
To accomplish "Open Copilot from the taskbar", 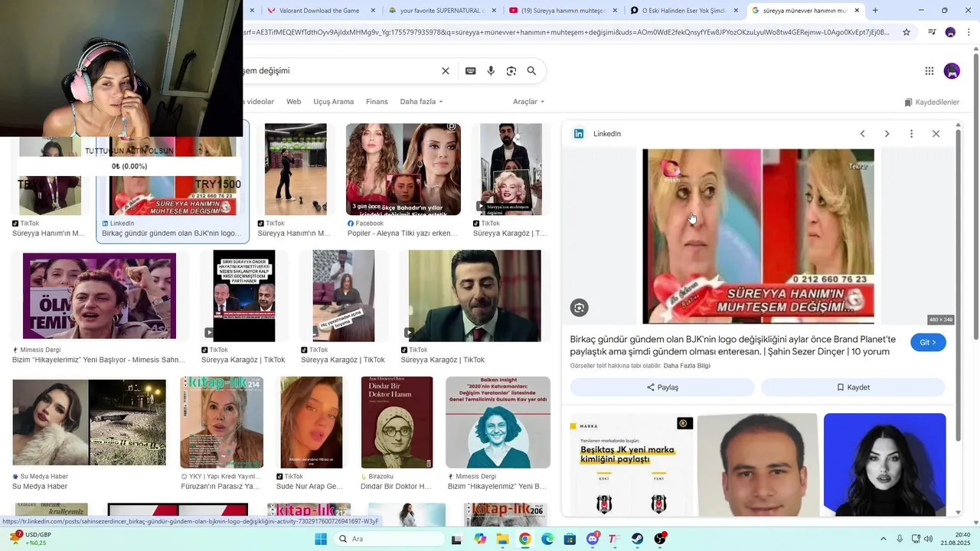I will [480, 539].
